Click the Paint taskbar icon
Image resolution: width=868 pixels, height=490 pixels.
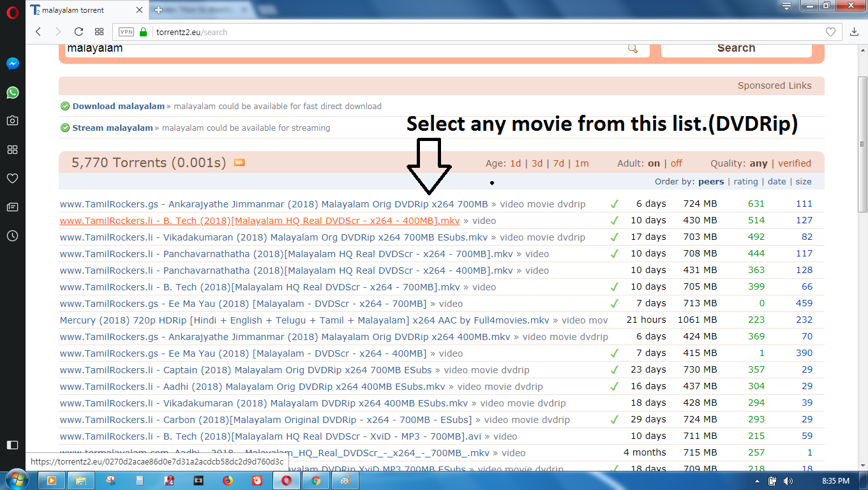[x=345, y=480]
